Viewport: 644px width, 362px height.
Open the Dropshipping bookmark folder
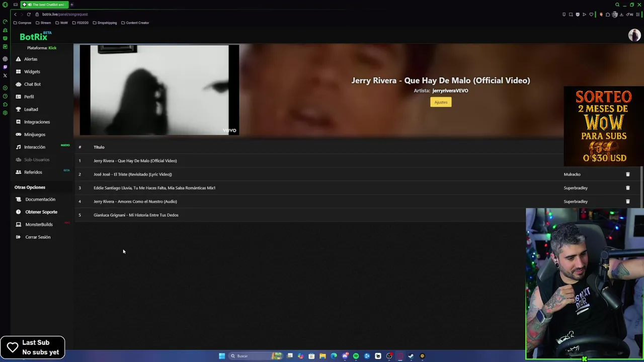(x=105, y=23)
